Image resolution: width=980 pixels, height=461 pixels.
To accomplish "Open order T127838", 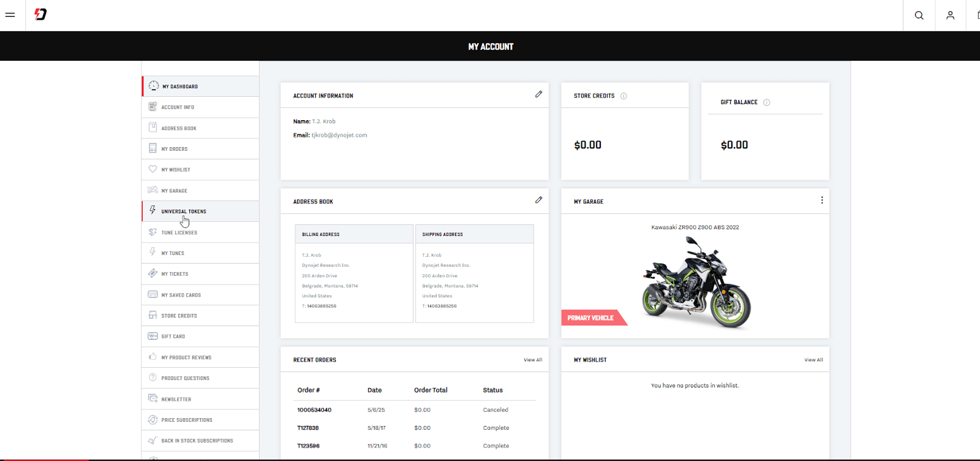I will (x=308, y=428).
